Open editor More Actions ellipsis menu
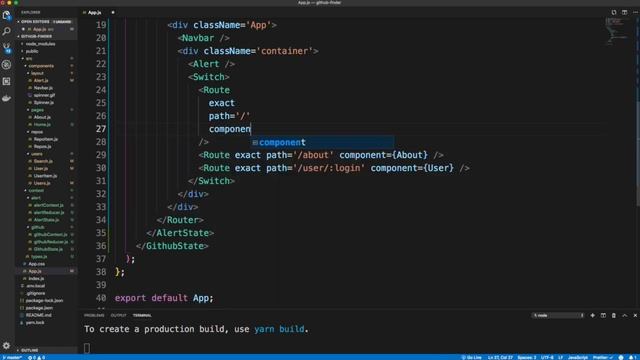This screenshot has height=360, width=640. 635,12
